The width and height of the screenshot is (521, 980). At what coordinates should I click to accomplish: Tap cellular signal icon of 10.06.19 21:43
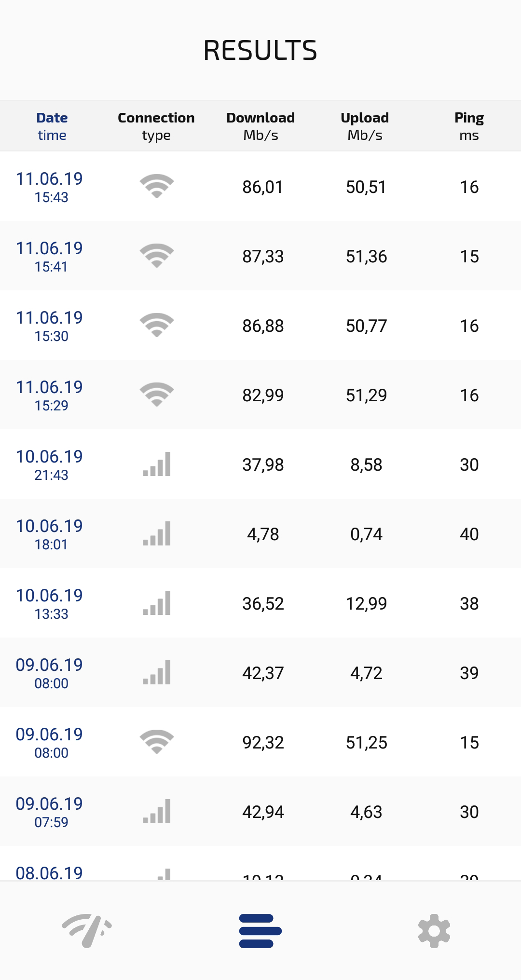pos(156,464)
